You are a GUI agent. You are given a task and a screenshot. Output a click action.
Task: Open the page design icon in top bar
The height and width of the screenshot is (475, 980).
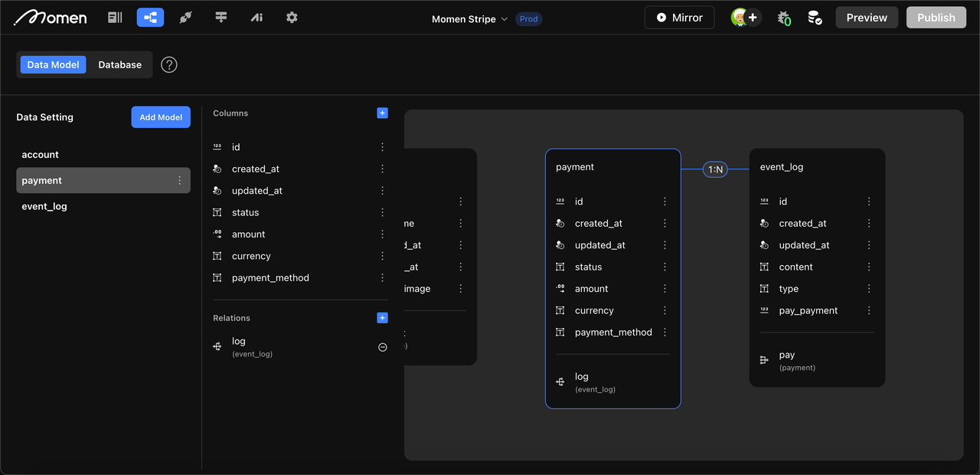click(x=115, y=18)
